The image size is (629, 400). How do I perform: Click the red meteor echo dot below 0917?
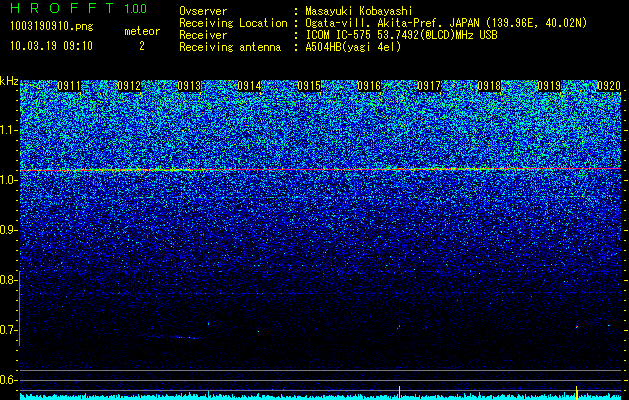[399, 327]
